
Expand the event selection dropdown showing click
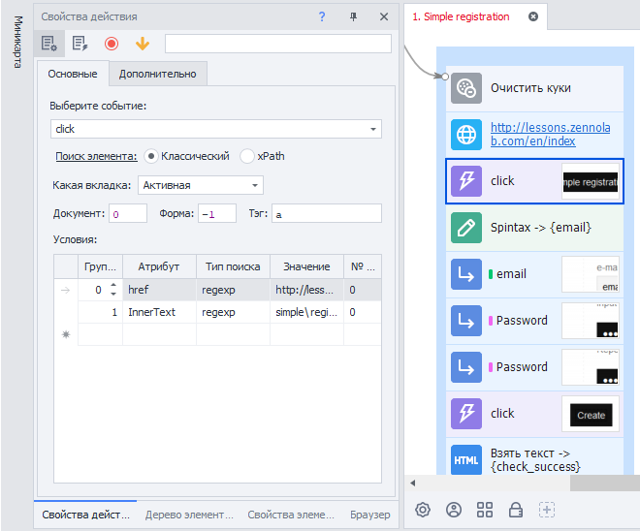pyautogui.click(x=373, y=129)
